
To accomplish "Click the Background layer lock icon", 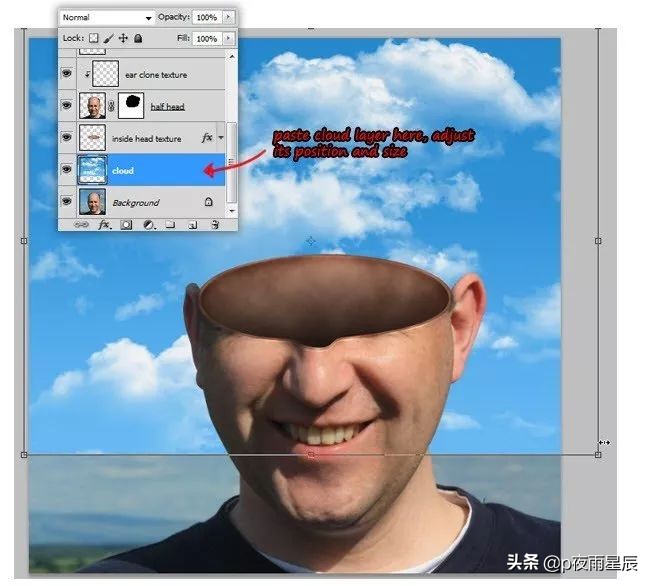I will pos(209,202).
